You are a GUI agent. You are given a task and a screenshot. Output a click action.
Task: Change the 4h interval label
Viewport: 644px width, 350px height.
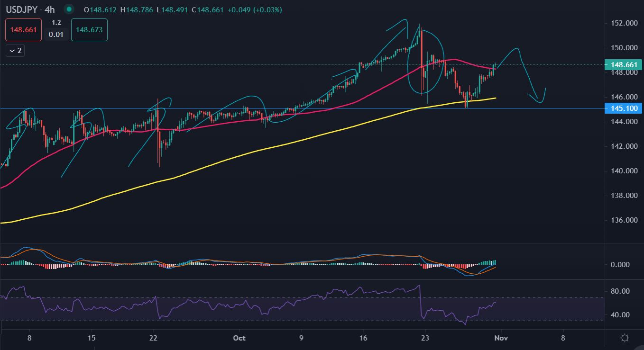click(x=50, y=9)
